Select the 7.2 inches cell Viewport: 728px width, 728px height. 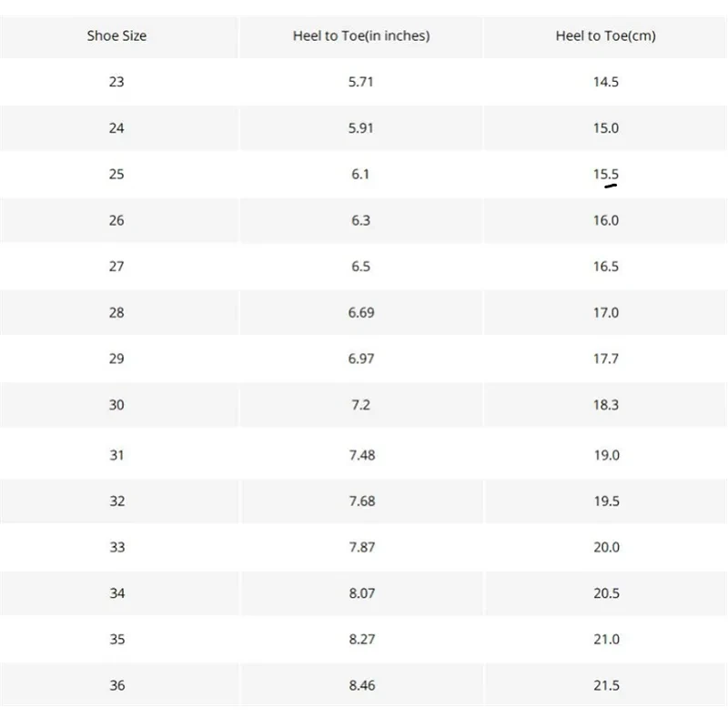pyautogui.click(x=361, y=405)
